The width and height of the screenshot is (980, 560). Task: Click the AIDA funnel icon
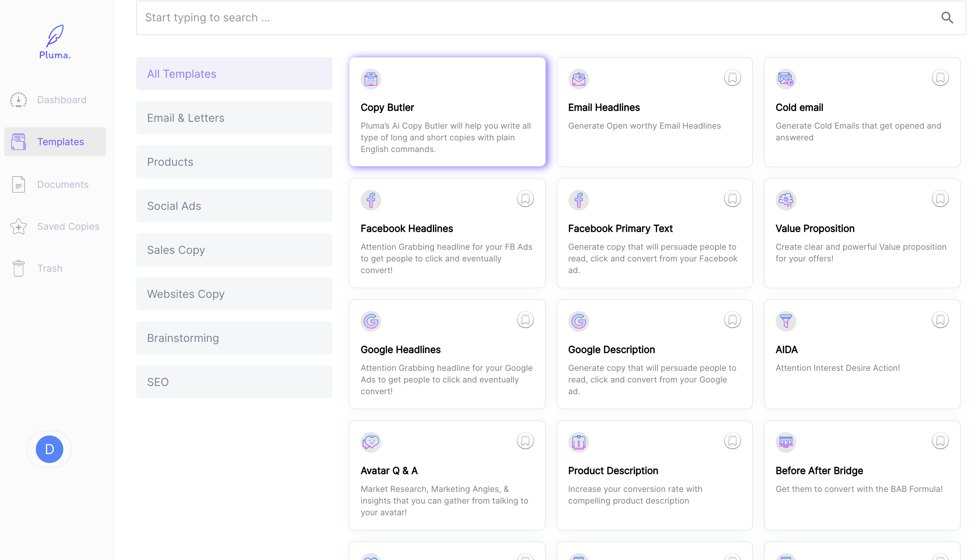[785, 321]
